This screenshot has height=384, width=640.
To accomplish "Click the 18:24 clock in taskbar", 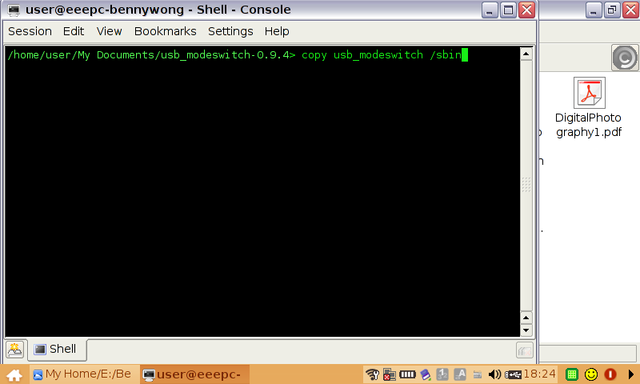I will (540, 374).
